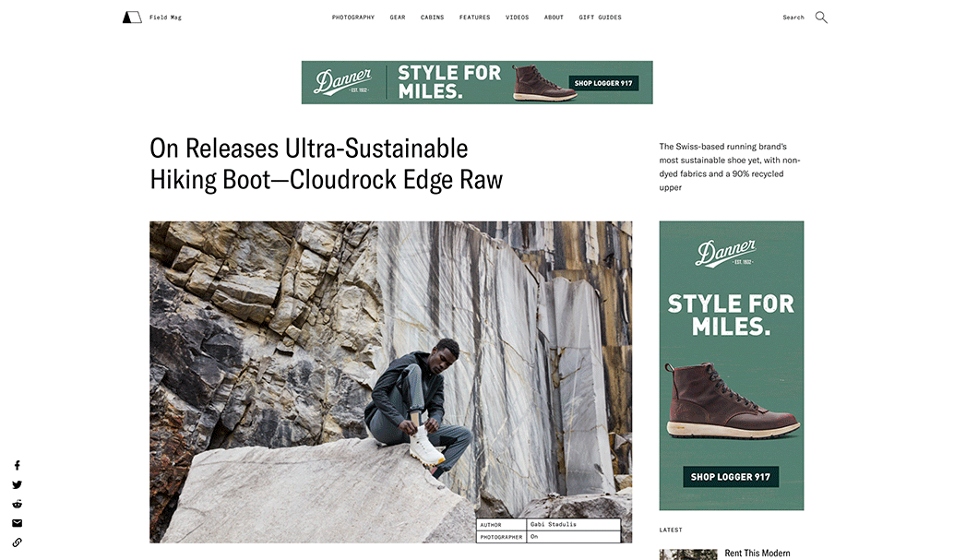The image size is (954, 560).
Task: Share article on Facebook
Action: [17, 466]
